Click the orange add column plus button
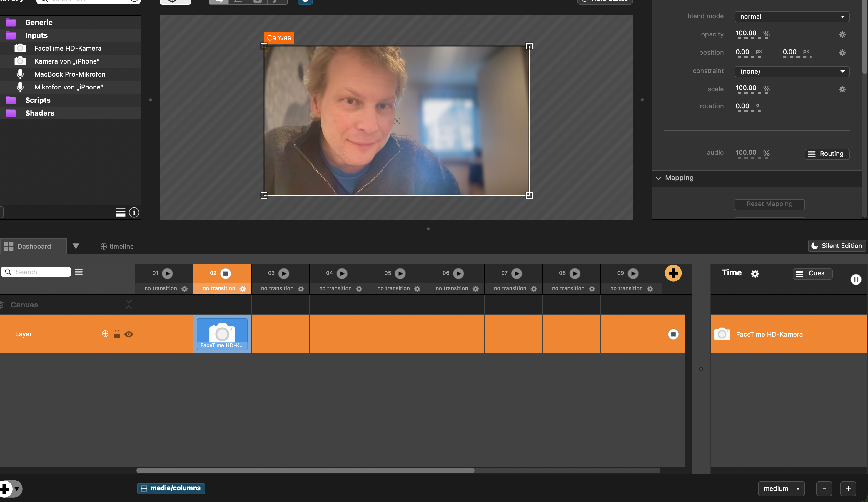The height and width of the screenshot is (502, 868). [673, 273]
